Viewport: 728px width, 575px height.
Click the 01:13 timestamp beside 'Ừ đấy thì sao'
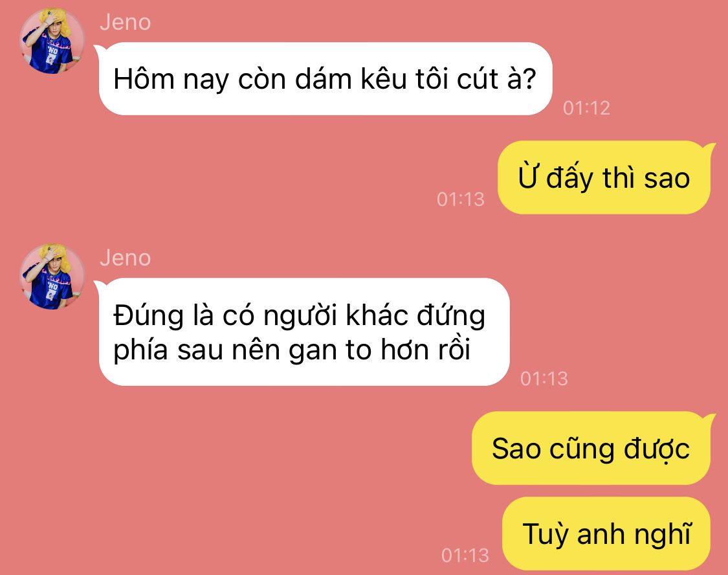tap(461, 199)
